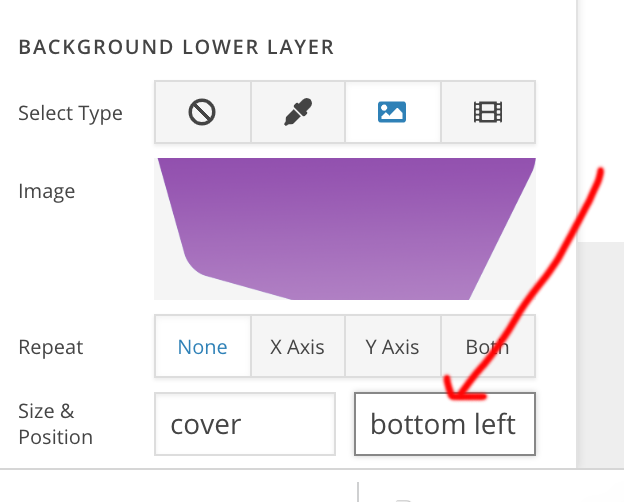This screenshot has height=502, width=624.
Task: Click the cover size input field
Action: 245,424
